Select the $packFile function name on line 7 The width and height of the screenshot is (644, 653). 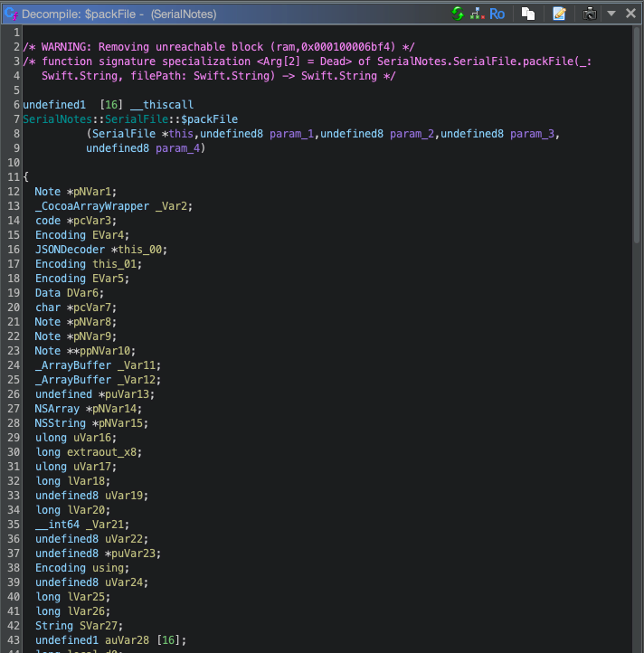210,119
